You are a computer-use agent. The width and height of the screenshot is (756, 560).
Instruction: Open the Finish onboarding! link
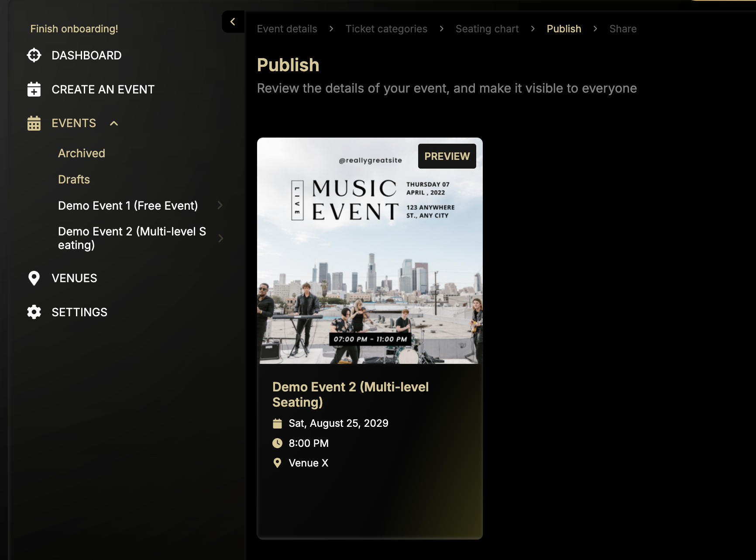pyautogui.click(x=74, y=29)
